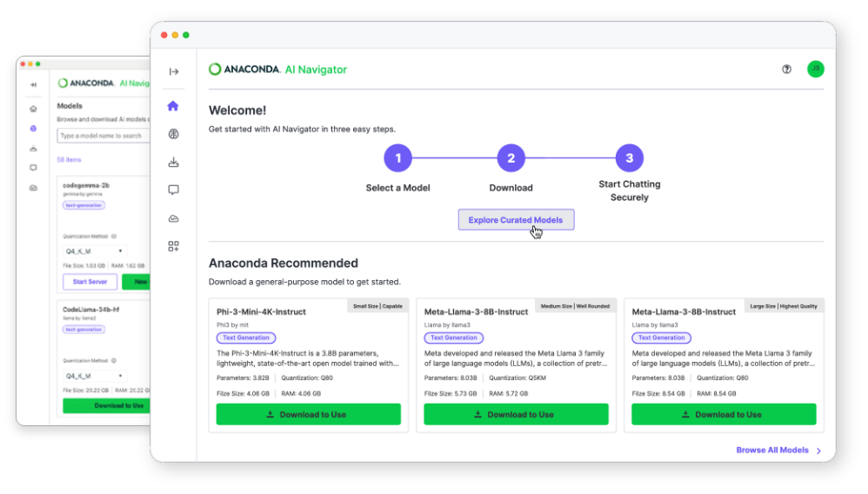
Task: Maximize the front window with green button
Action: (x=186, y=35)
